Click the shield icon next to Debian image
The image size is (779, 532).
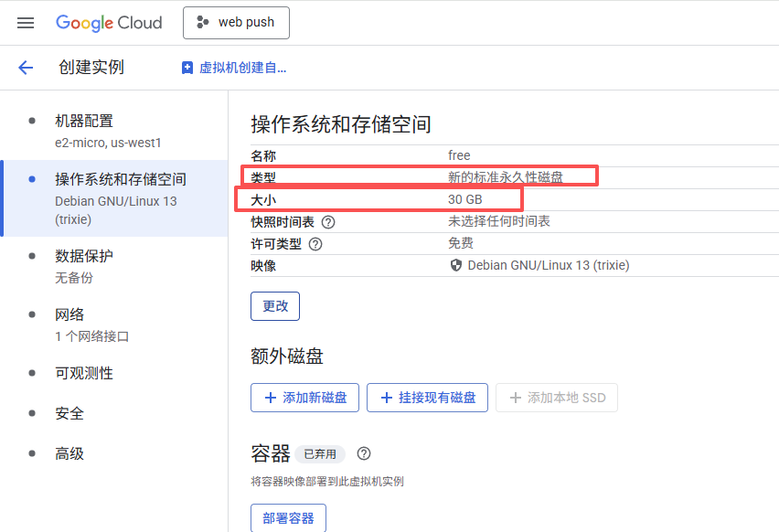456,265
